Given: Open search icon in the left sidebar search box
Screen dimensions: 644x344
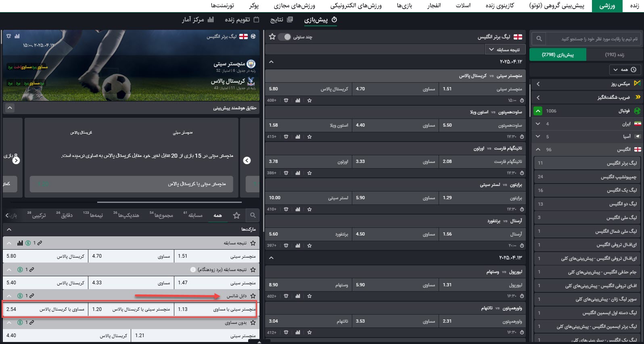Looking at the screenshot, I should tap(539, 39).
